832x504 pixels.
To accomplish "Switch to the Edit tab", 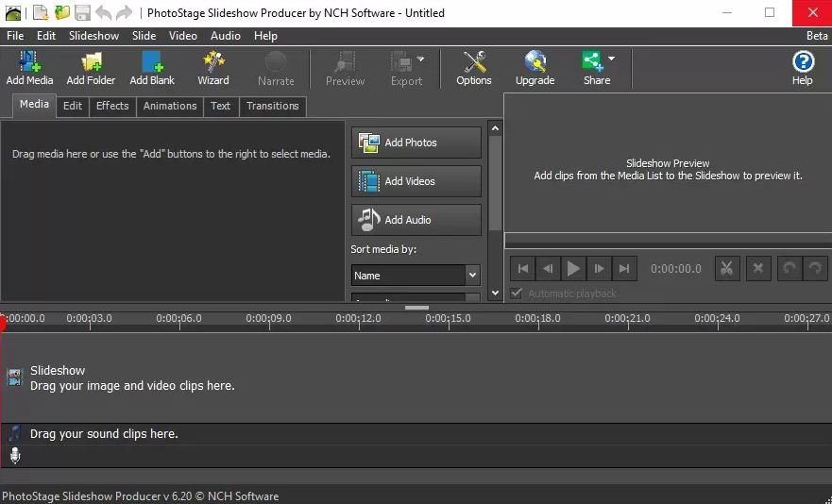I will tap(73, 106).
